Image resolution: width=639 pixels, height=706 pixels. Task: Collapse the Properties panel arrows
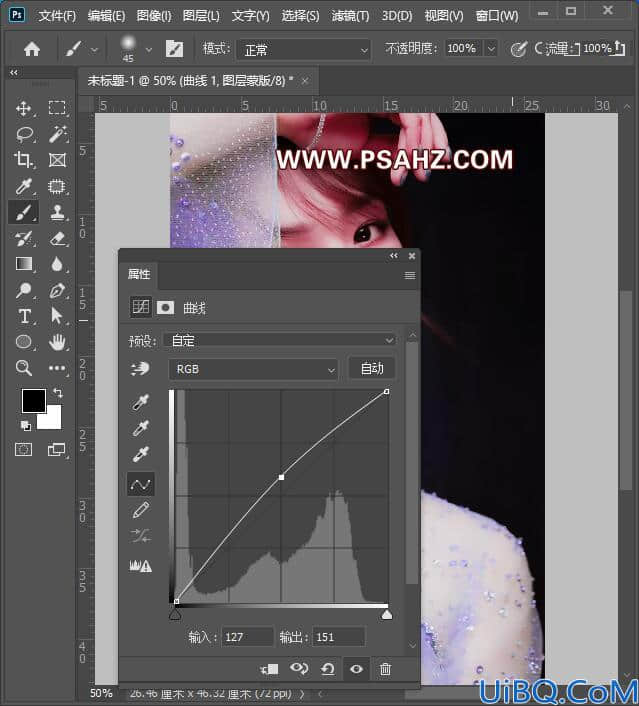pyautogui.click(x=394, y=256)
